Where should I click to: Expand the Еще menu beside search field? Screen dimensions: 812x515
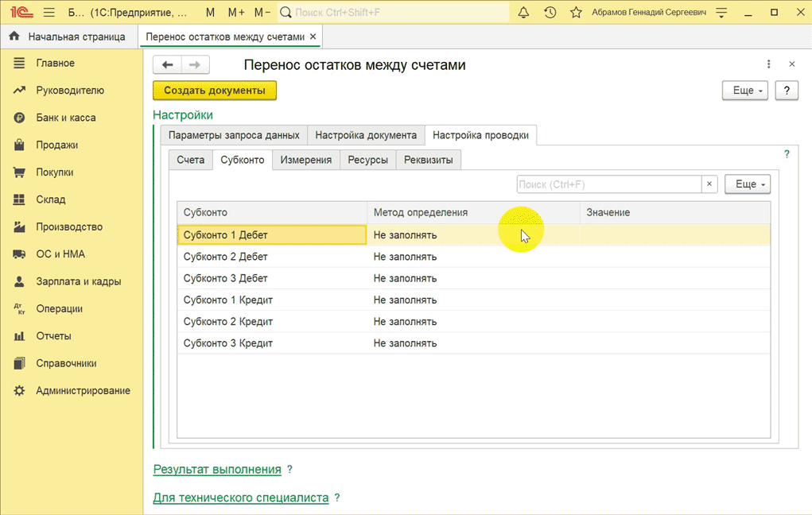[748, 184]
